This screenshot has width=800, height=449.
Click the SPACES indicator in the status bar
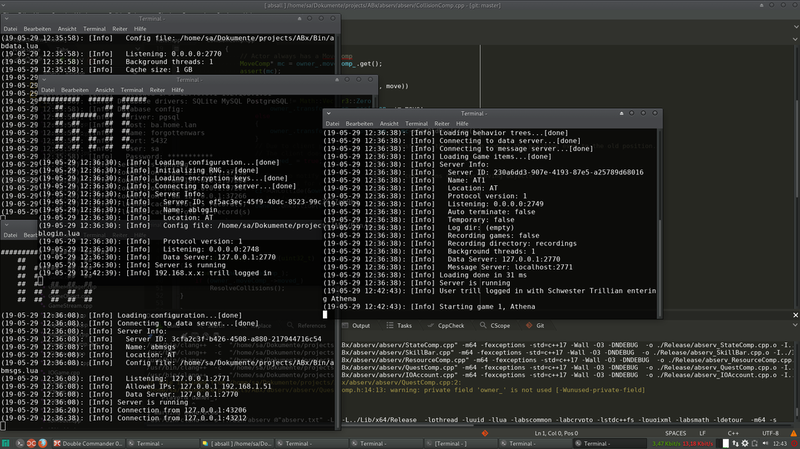coord(676,433)
